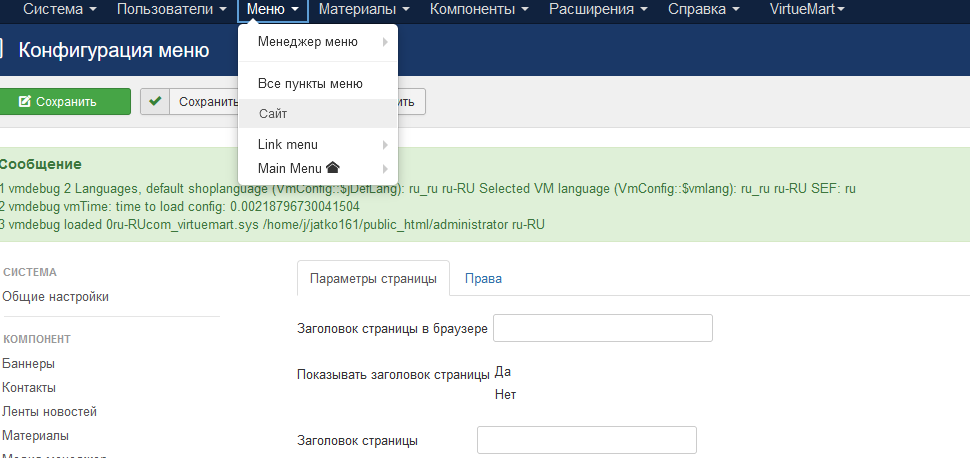Open the Пользователи dropdown menu
The height and width of the screenshot is (458, 970).
(x=171, y=10)
